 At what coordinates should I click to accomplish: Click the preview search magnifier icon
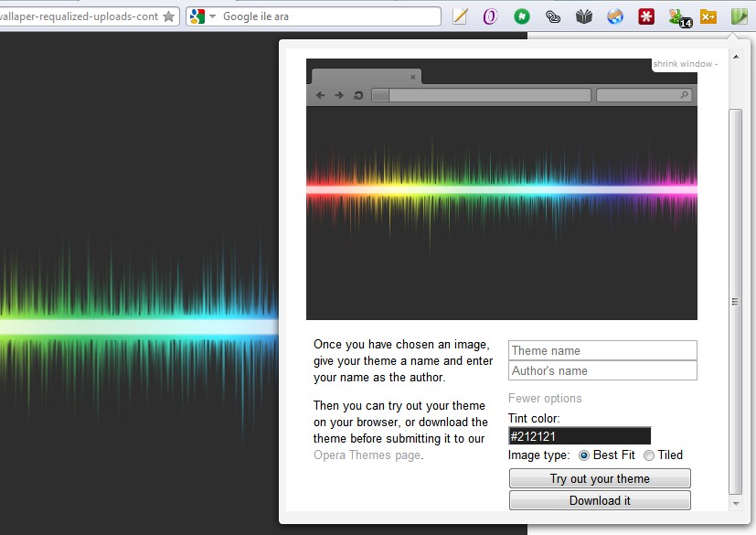coord(684,94)
